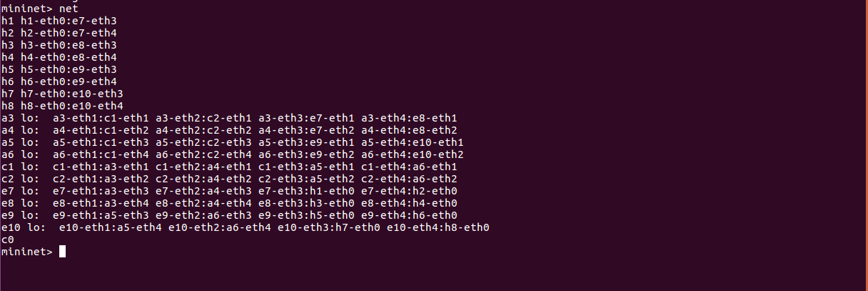
Task: Click the blinking cursor at the last prompt
Action: pos(63,252)
